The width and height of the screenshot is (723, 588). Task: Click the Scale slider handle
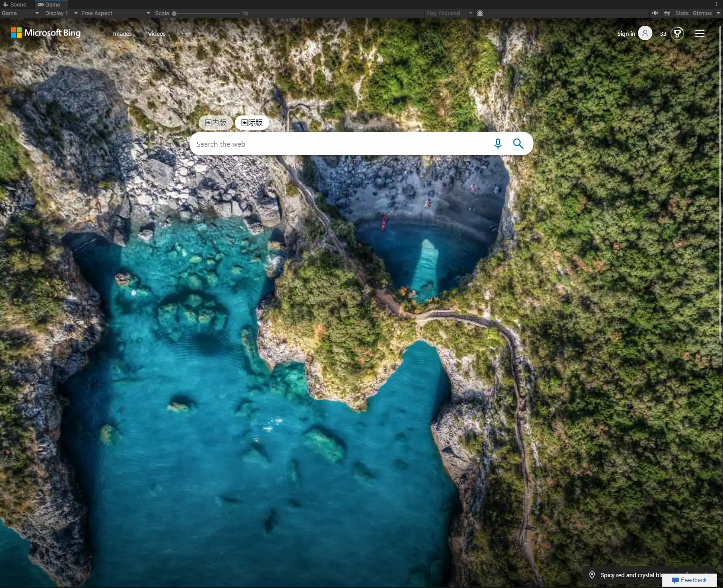(x=174, y=14)
